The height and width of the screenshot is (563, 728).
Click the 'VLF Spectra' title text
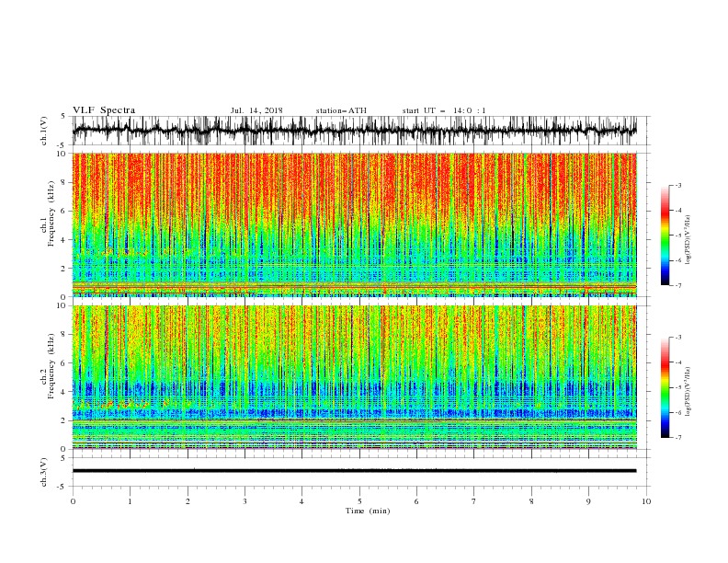pos(104,110)
